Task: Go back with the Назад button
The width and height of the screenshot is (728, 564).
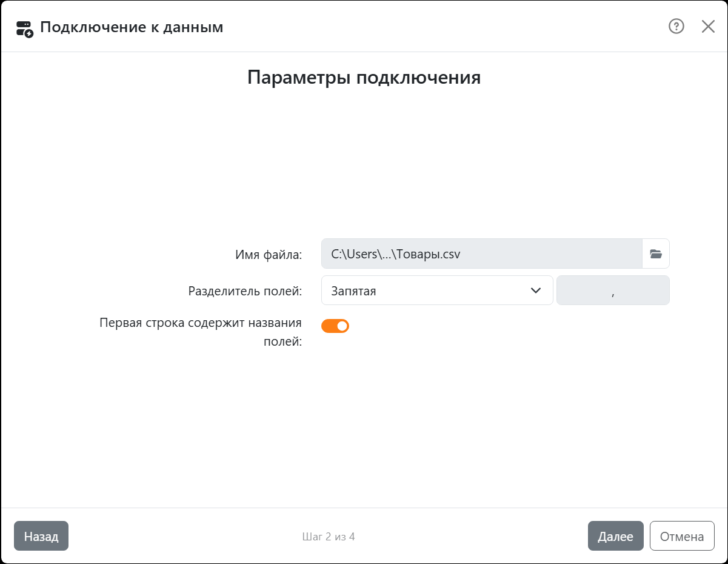Action: click(41, 536)
